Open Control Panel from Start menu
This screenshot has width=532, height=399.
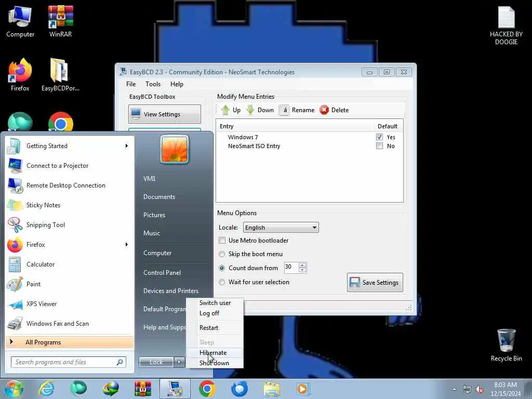point(162,272)
